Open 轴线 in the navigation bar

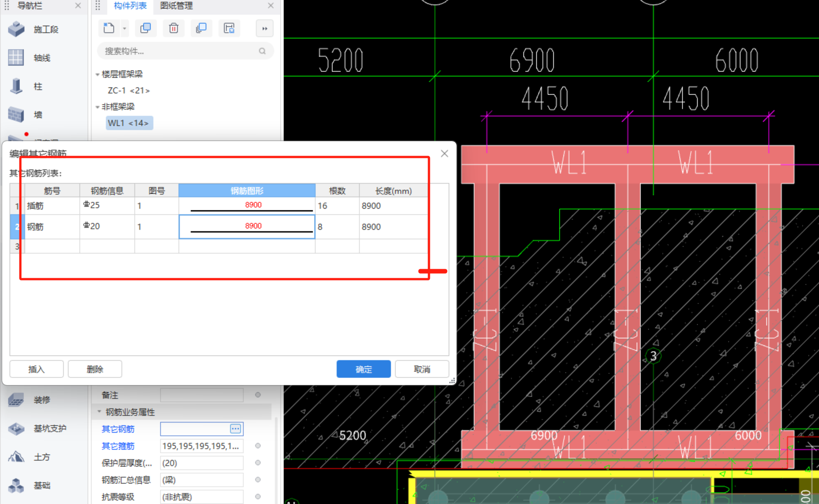click(x=30, y=58)
